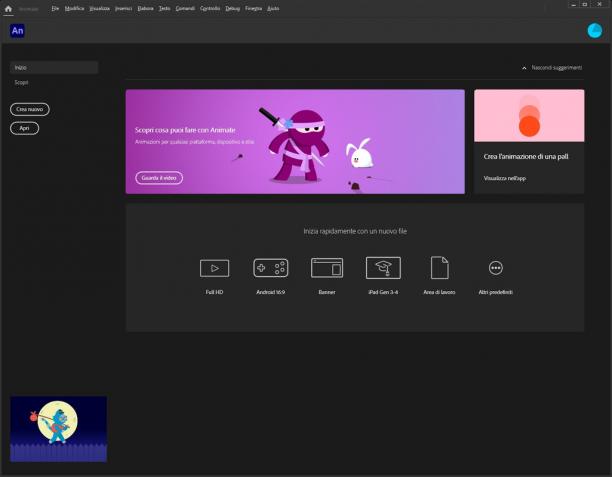
Task: Choose the iPad Gen 3-4 preset icon
Action: [x=383, y=268]
